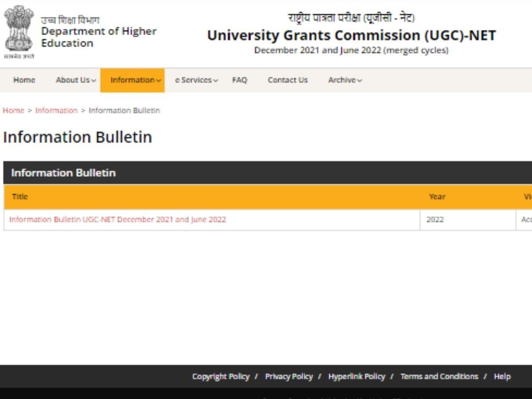Open the Home menu item

(24, 80)
